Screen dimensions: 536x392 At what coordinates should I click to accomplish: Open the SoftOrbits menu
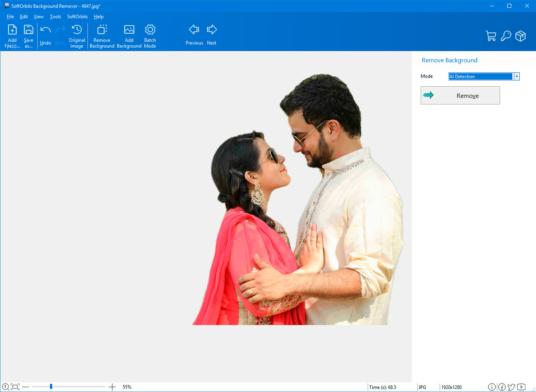point(77,16)
